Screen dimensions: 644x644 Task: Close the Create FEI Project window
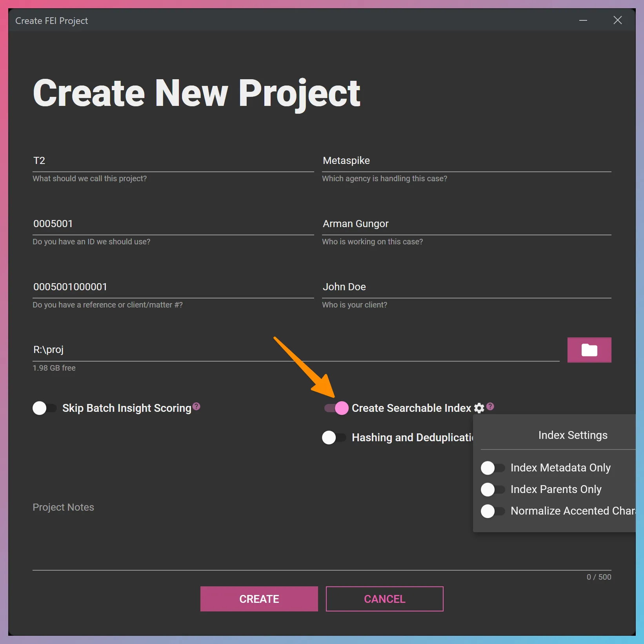pyautogui.click(x=617, y=20)
